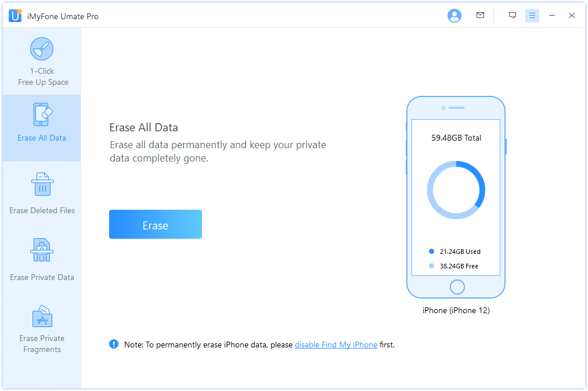
Task: Click the 21.24GB Used legend dot
Action: [x=431, y=252]
